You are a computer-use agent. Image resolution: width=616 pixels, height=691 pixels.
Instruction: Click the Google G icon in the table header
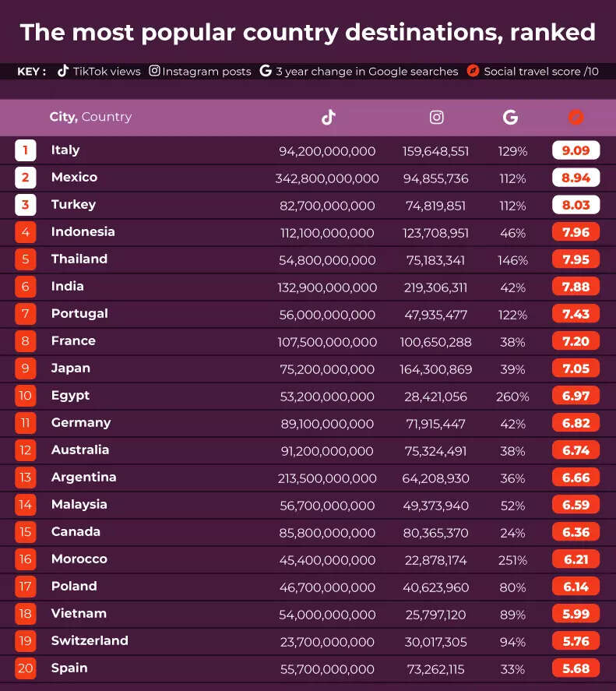510,117
